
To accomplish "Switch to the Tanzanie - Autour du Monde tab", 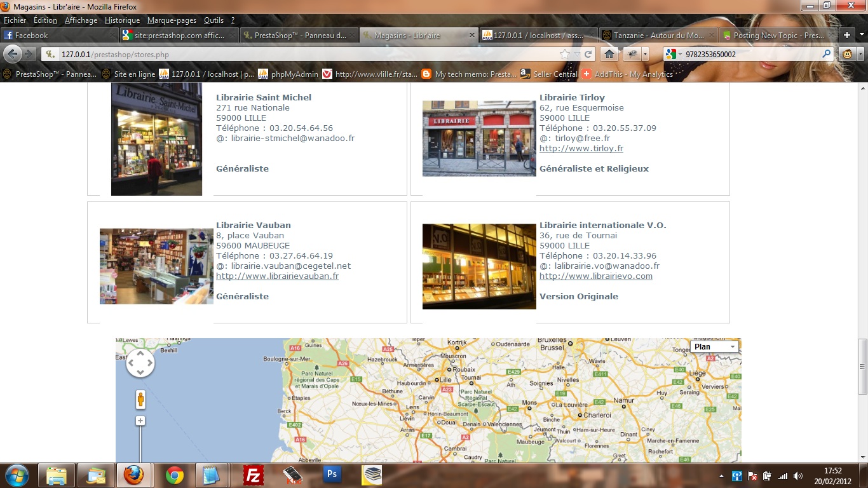I will pos(658,36).
